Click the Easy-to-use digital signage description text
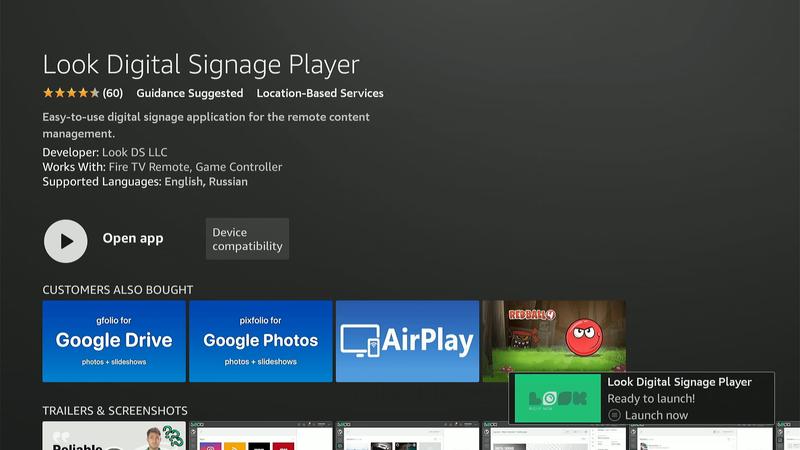The image size is (800, 450). (x=206, y=125)
